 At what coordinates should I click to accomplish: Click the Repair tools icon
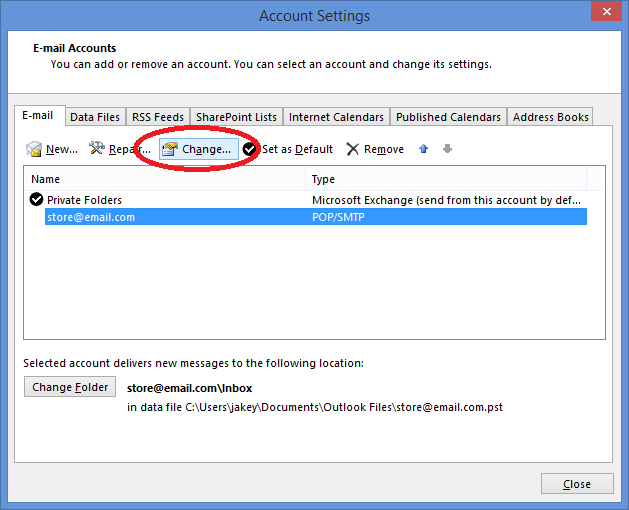pyautogui.click(x=97, y=149)
